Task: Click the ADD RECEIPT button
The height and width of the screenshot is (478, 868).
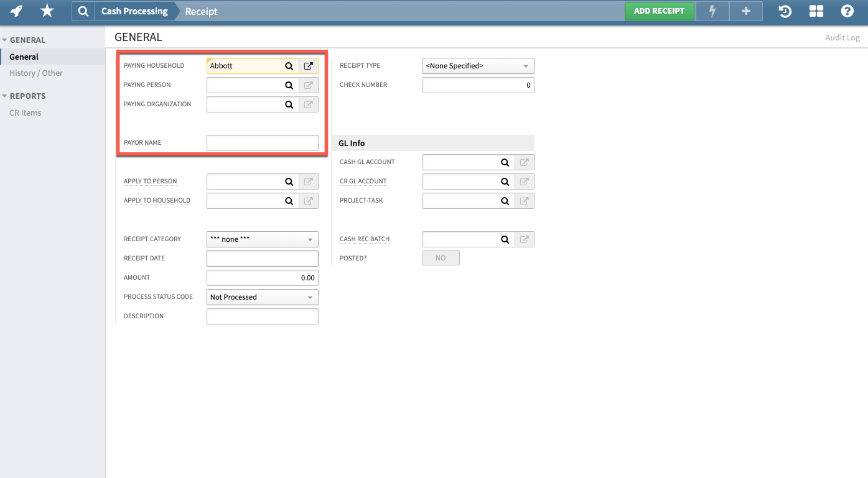Action: tap(659, 11)
